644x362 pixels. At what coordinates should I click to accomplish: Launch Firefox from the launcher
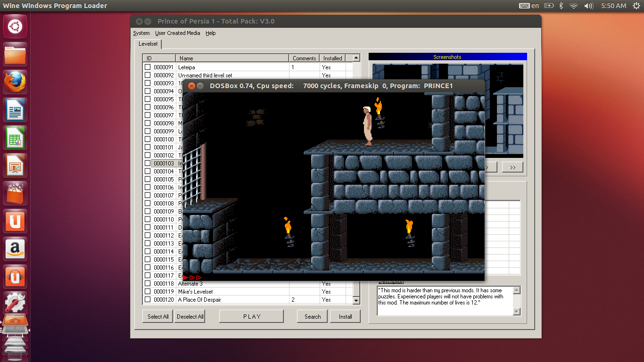(x=15, y=82)
